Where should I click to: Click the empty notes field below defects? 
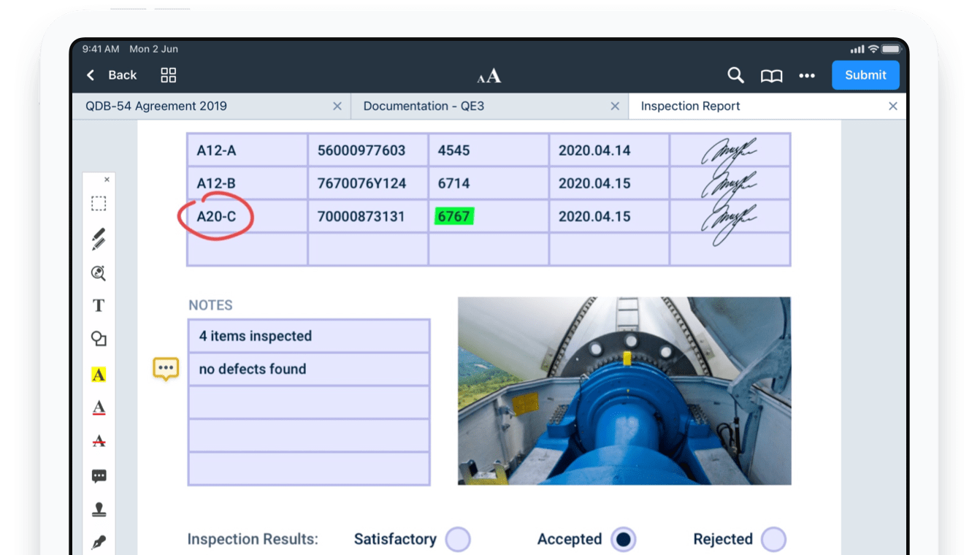click(309, 402)
